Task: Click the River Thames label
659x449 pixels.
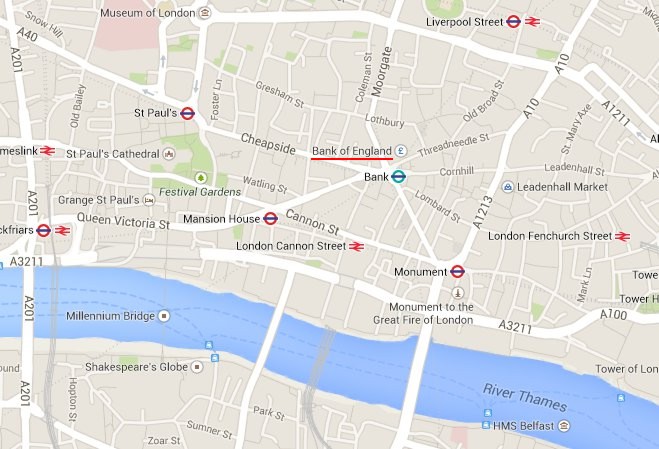Action: [x=525, y=397]
